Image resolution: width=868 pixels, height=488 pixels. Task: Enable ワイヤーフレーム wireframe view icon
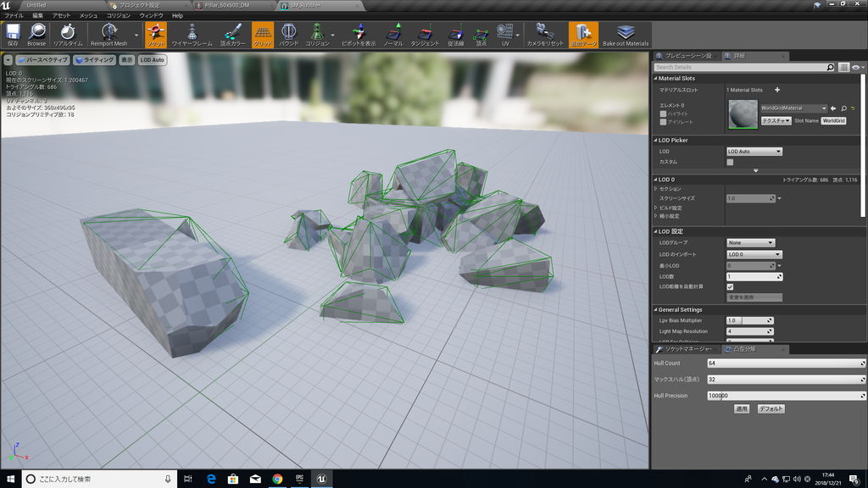click(x=192, y=35)
